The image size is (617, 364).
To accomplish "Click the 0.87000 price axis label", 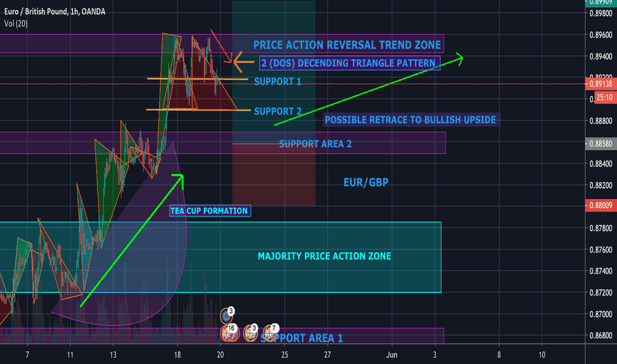I will click(600, 314).
